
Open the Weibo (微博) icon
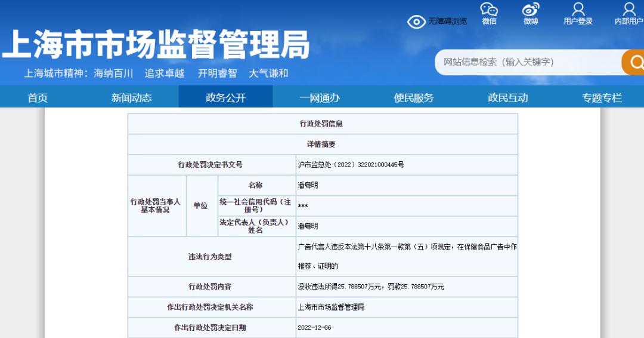[531, 10]
